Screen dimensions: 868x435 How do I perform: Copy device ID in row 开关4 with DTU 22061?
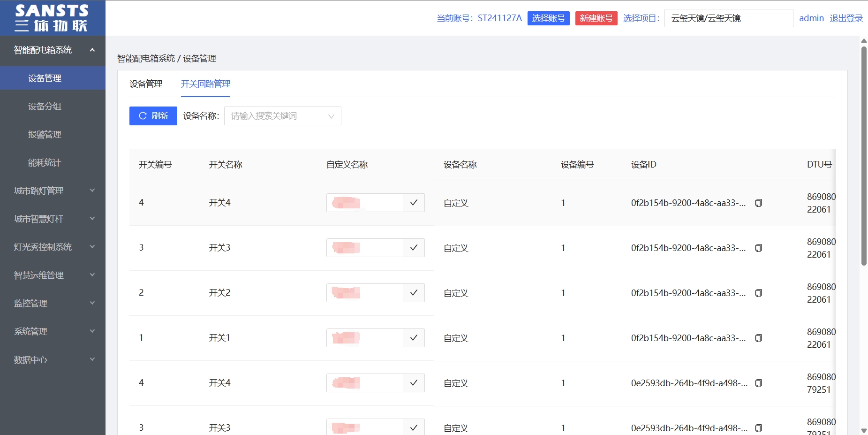point(758,203)
